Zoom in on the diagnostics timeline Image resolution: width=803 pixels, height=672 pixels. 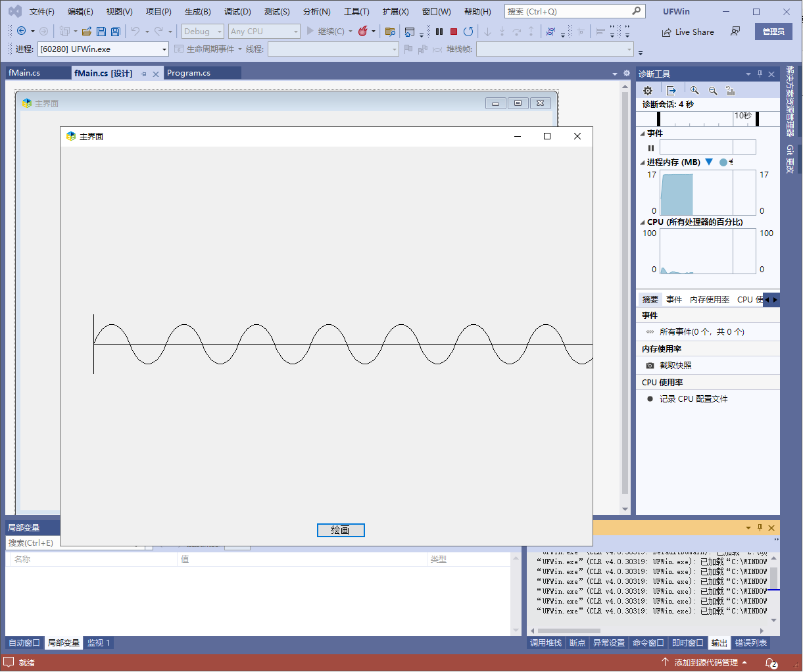coord(694,91)
